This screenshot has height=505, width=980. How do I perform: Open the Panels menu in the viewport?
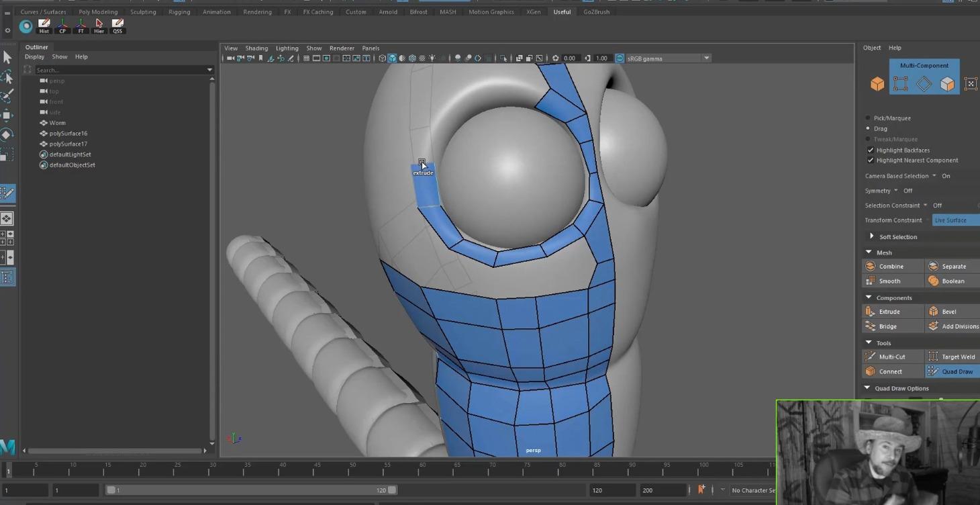371,48
